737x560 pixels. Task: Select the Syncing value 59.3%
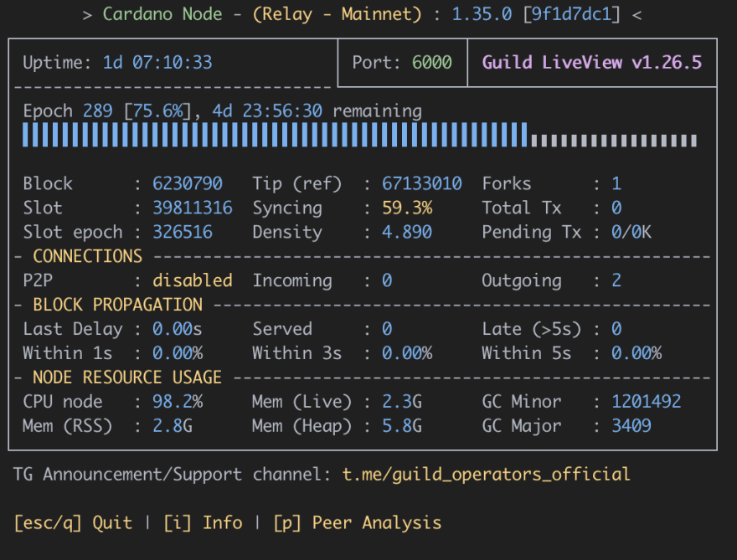(407, 208)
